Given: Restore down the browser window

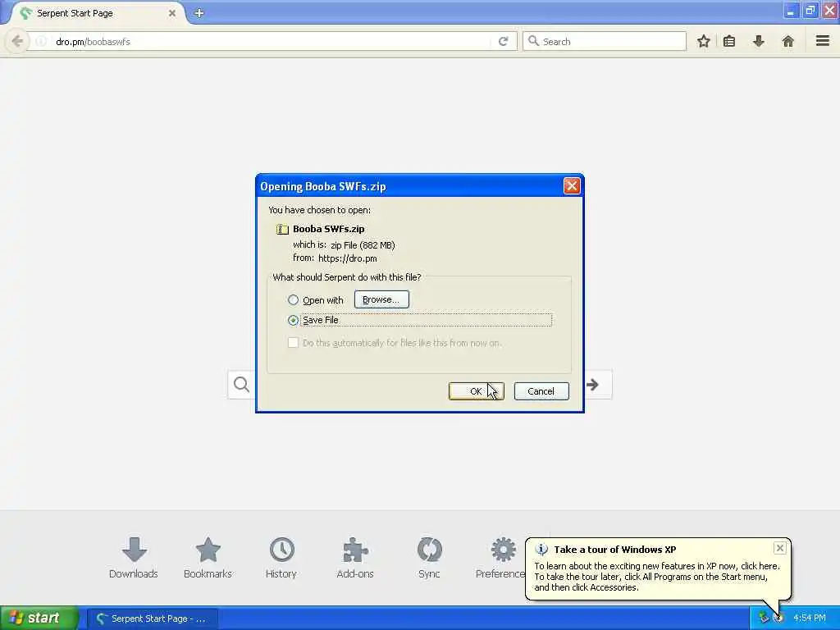Looking at the screenshot, I should pyautogui.click(x=810, y=11).
